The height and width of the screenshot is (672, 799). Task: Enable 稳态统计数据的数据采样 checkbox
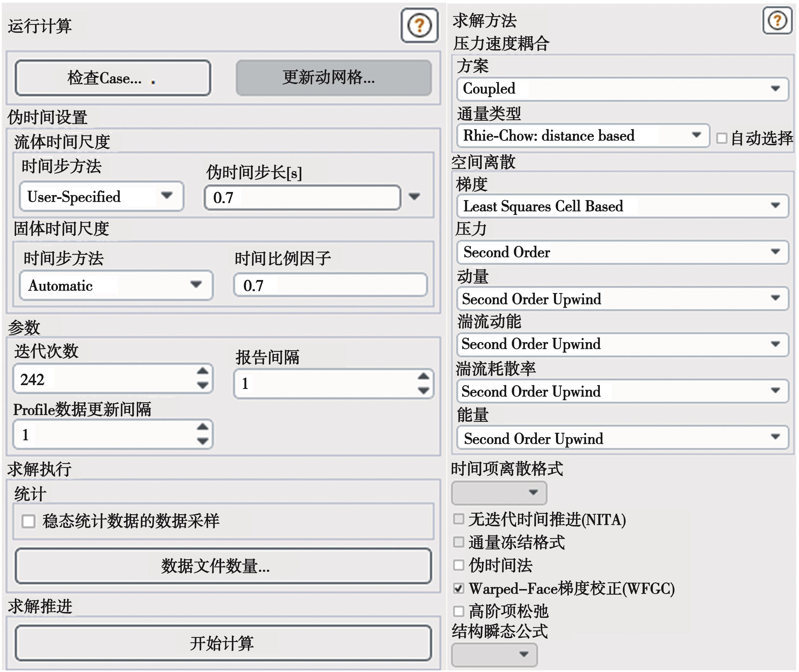pyautogui.click(x=29, y=521)
